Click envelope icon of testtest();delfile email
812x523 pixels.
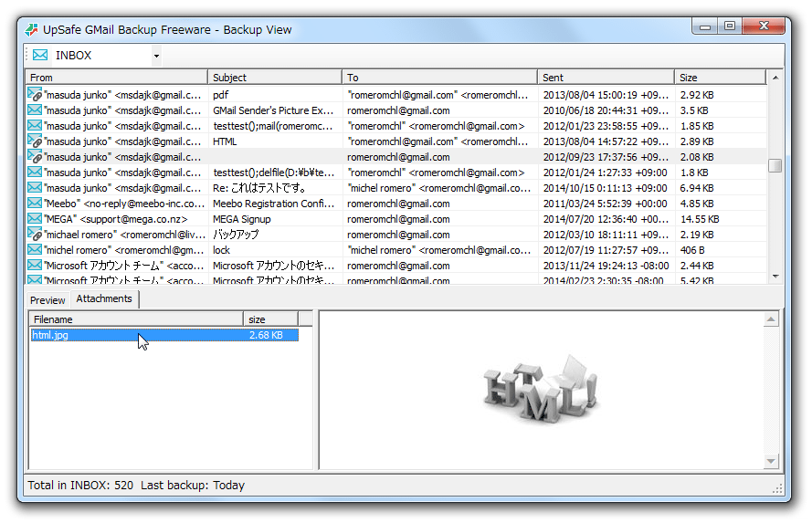pos(35,172)
